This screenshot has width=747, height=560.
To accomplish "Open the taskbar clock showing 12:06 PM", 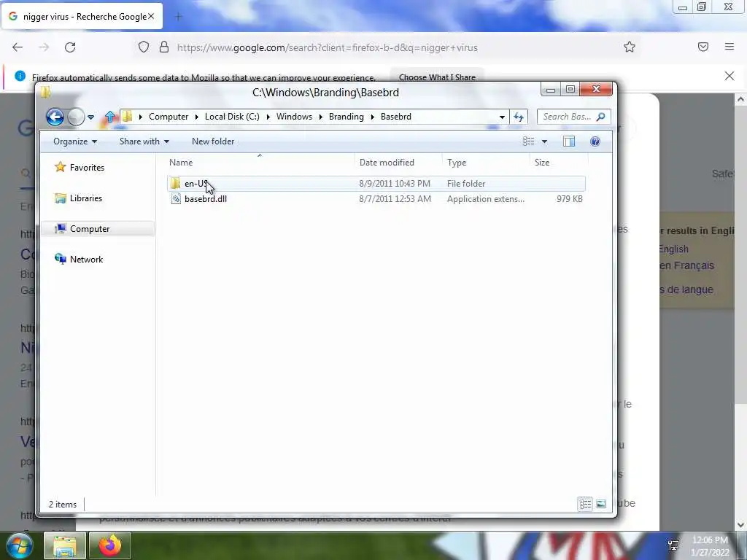I will [710, 546].
